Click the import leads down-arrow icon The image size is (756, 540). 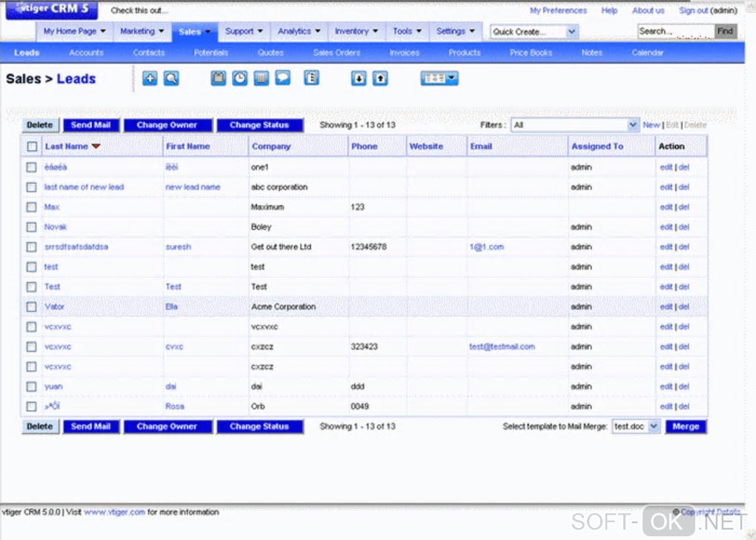coord(358,78)
